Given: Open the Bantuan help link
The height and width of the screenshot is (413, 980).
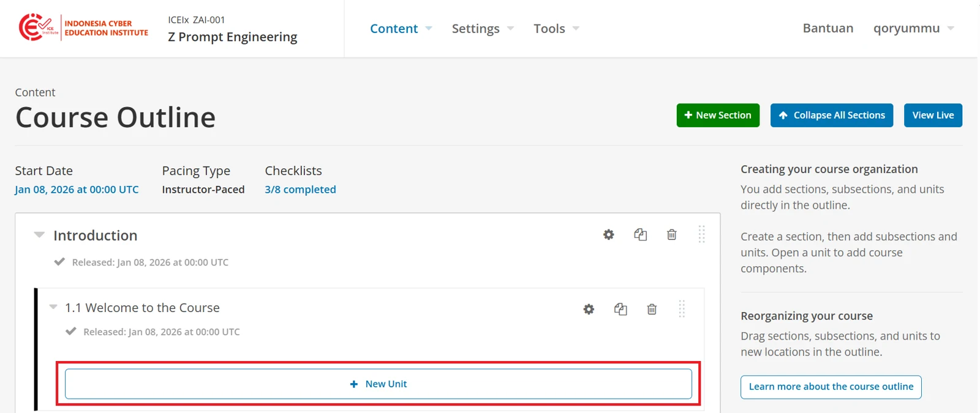Looking at the screenshot, I should pos(828,28).
